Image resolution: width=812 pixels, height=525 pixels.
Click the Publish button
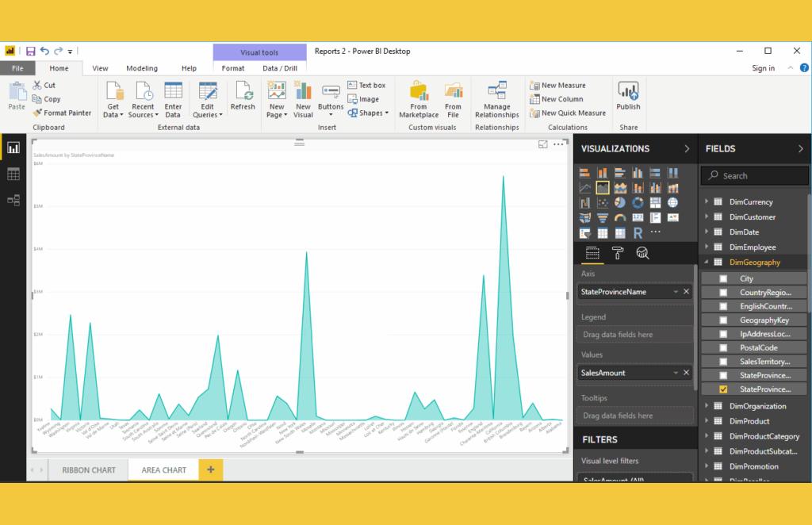(628, 96)
